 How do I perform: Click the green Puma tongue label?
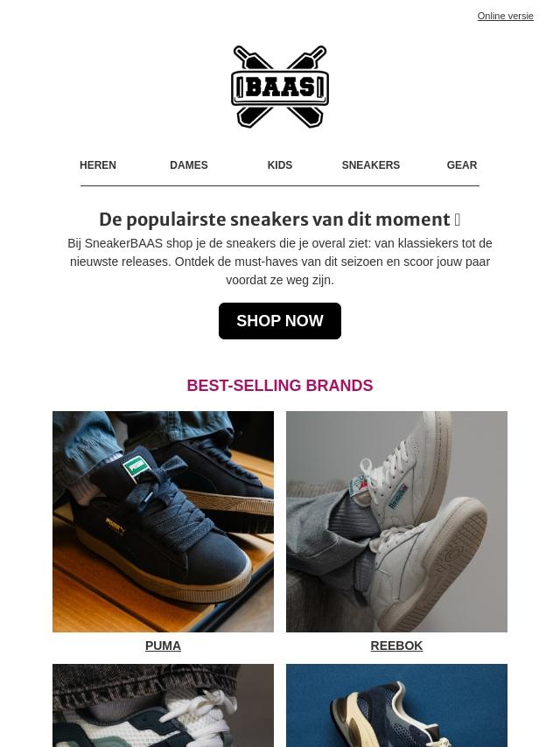pos(134,465)
